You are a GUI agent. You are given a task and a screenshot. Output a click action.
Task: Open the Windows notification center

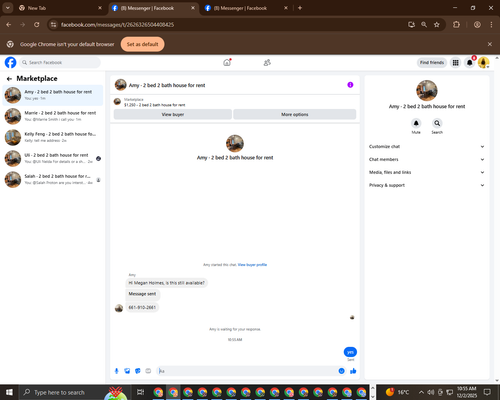click(x=487, y=392)
